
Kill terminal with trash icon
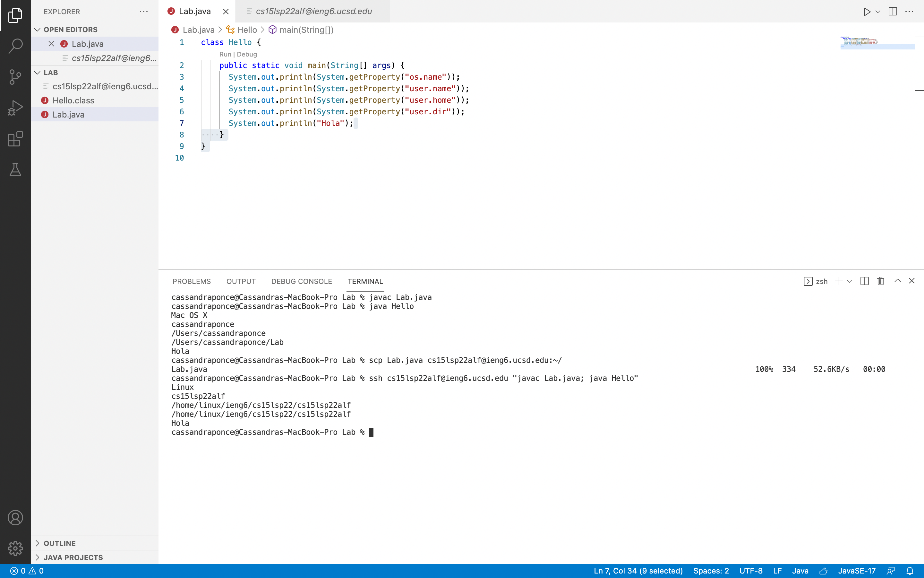tap(880, 281)
